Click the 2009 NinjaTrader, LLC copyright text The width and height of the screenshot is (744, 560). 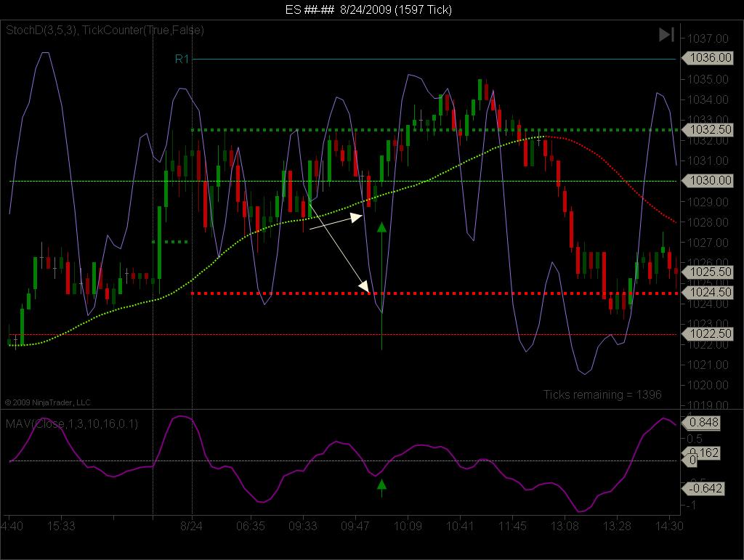tap(47, 402)
